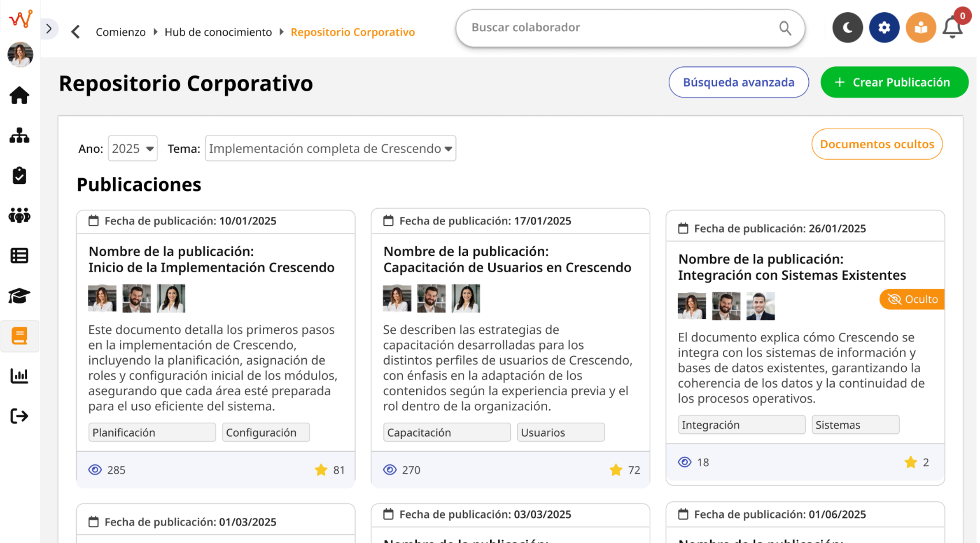
Task: Open the Ano 2025 dropdown
Action: (x=132, y=148)
